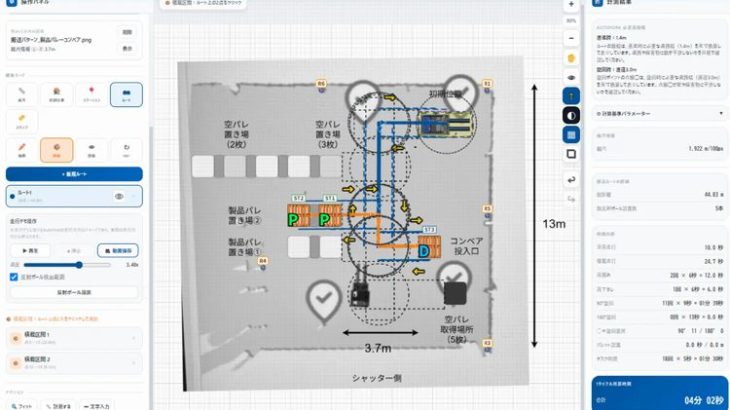This screenshot has width=730, height=410.
Task: Toggle eye visibility for route 1
Action: point(119,196)
